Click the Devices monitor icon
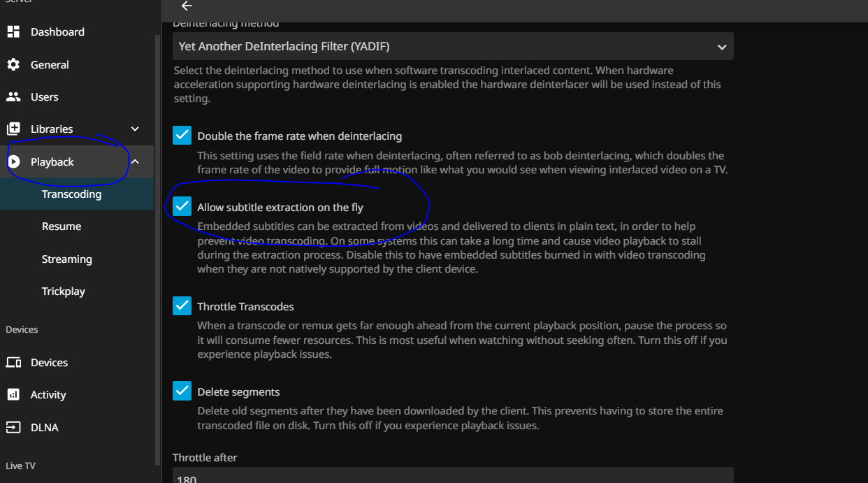Image resolution: width=868 pixels, height=483 pixels. pos(13,363)
